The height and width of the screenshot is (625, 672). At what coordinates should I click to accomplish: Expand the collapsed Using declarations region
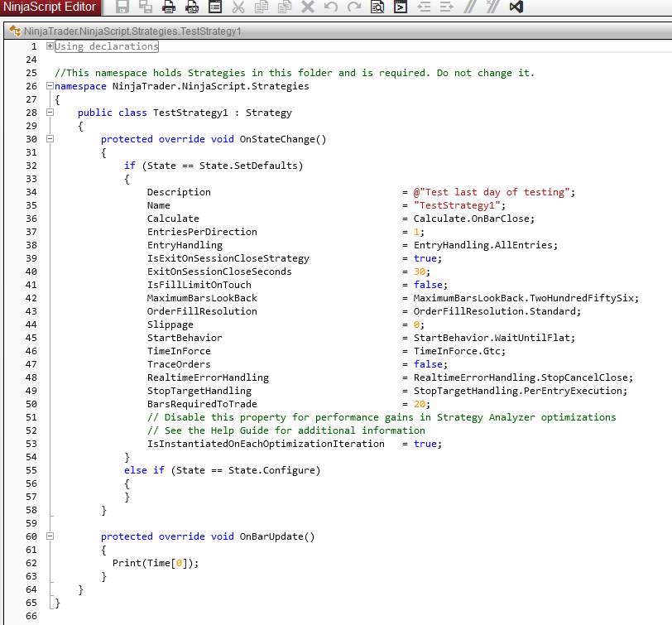click(x=50, y=46)
